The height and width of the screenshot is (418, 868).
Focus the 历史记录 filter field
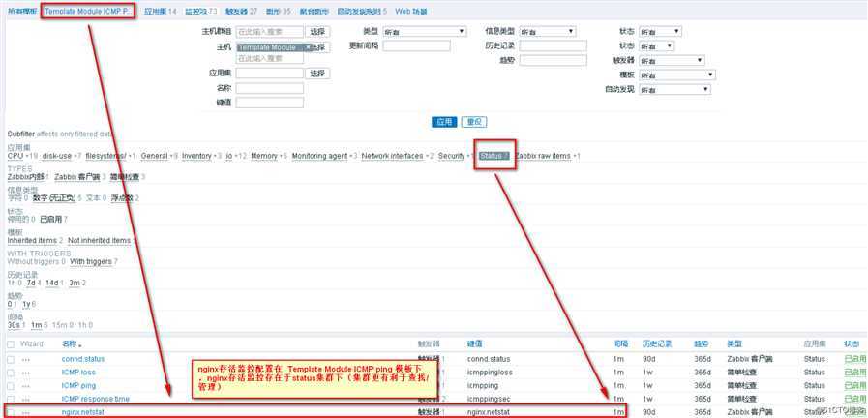coord(553,45)
